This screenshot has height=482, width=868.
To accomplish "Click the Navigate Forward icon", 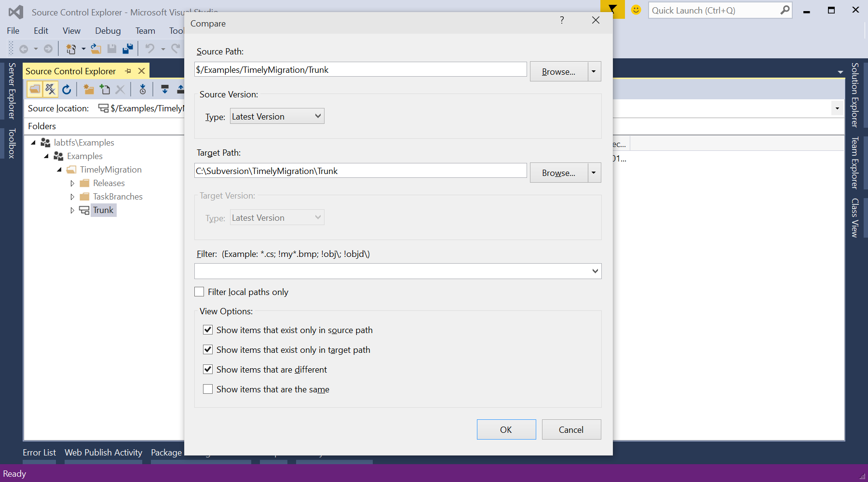I will 48,49.
